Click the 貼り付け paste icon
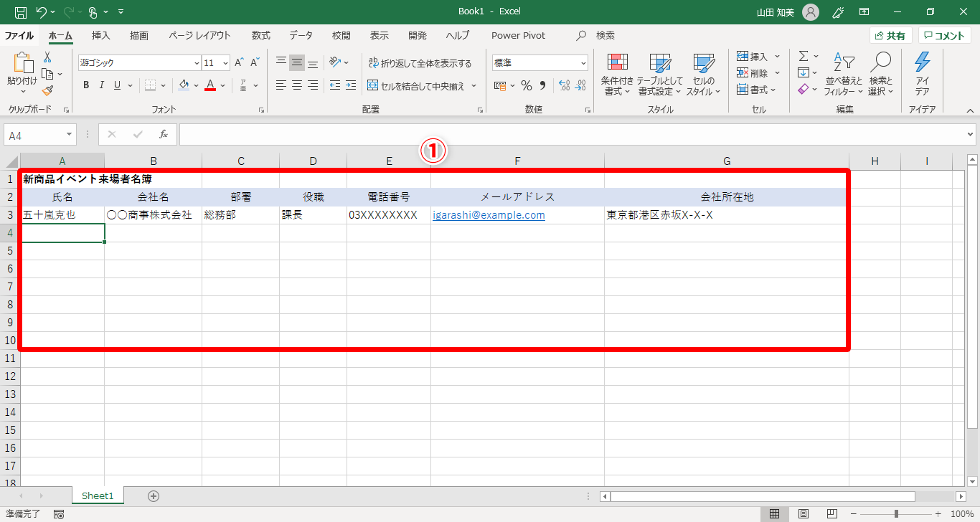Screen dimensions: 980x522 pos(22,64)
